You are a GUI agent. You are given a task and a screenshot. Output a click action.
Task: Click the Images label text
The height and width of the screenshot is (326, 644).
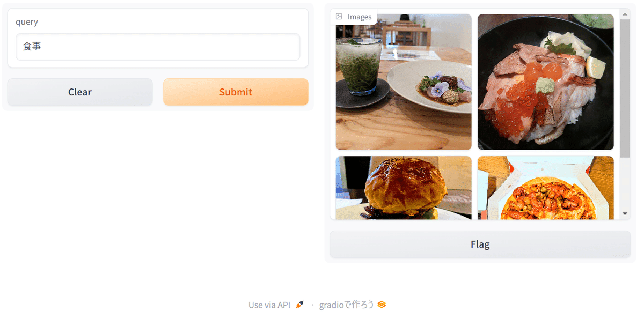pos(360,17)
